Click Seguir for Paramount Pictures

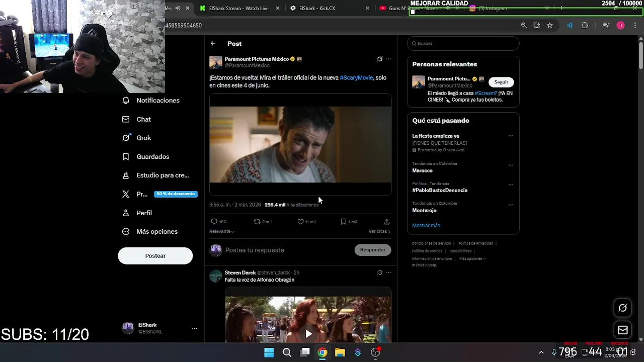(501, 82)
